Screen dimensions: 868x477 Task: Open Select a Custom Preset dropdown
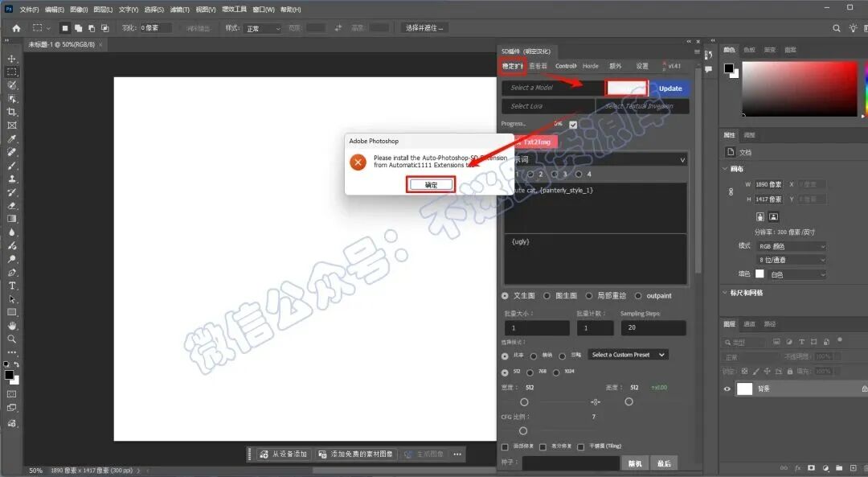coord(628,355)
